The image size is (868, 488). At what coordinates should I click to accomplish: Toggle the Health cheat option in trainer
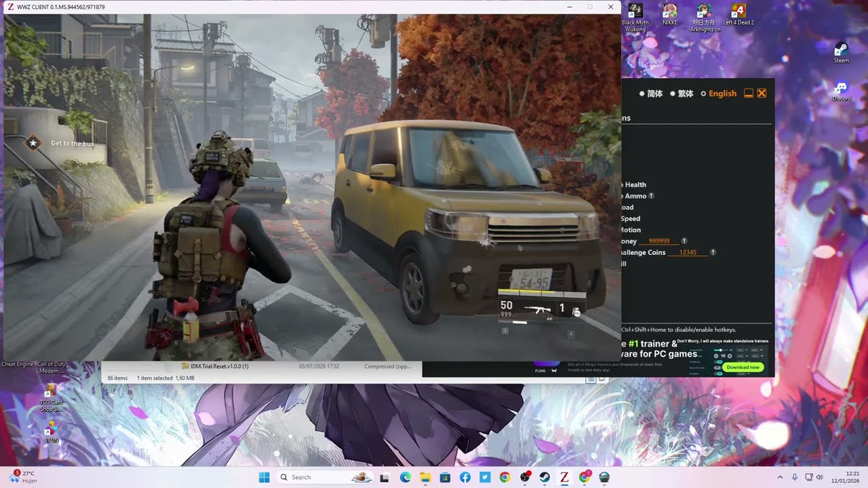[x=634, y=184]
